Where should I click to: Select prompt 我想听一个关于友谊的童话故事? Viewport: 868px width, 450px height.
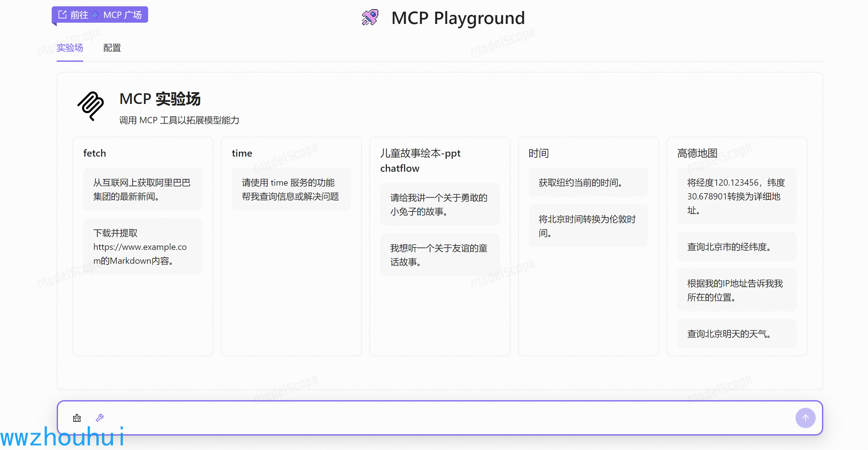coord(439,255)
